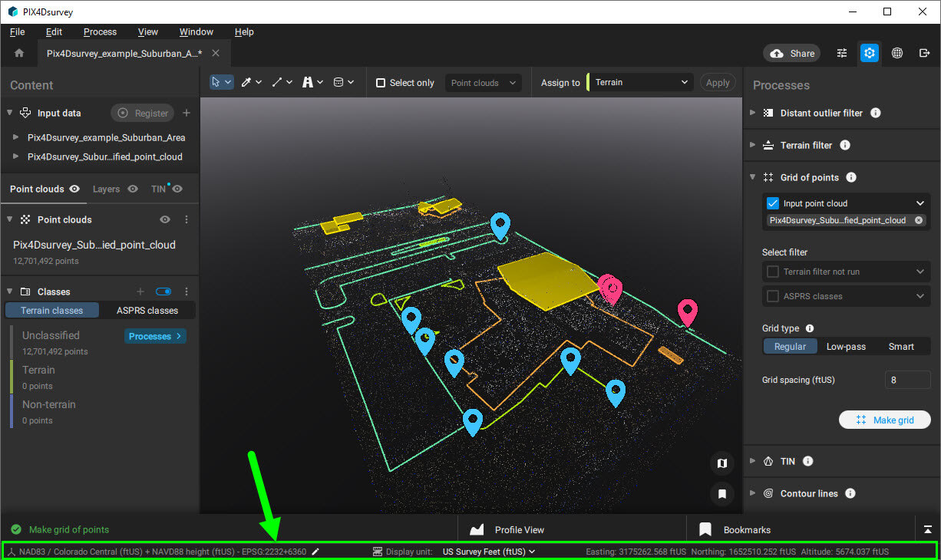The width and height of the screenshot is (941, 560).
Task: Click the Make grid button
Action: click(x=884, y=420)
